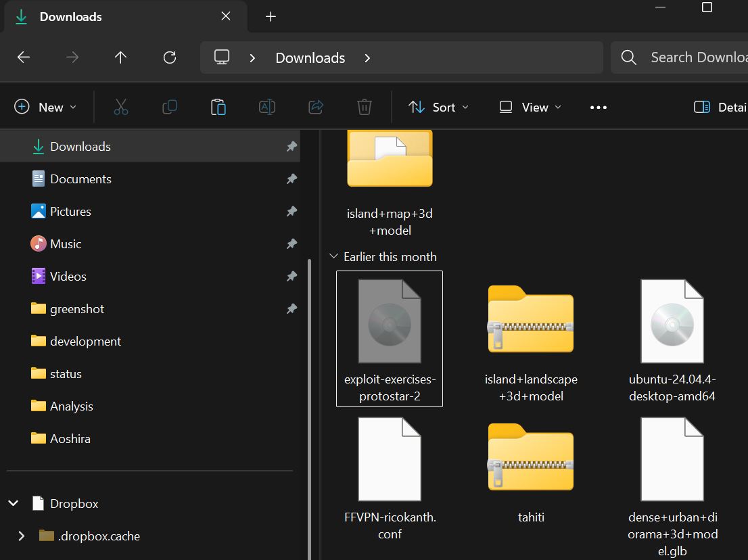Select the FFVPN-ricokanth.conf file
Screen dimensions: 748x560
pos(390,479)
